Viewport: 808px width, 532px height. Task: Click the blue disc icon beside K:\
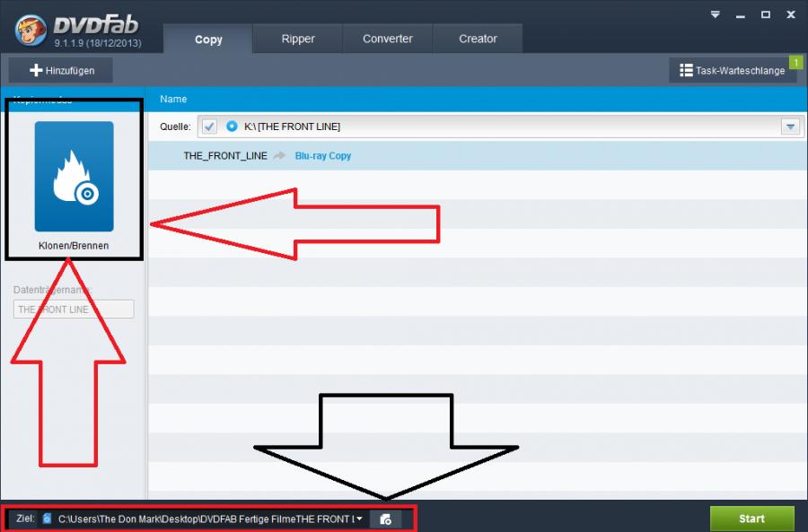click(x=232, y=126)
